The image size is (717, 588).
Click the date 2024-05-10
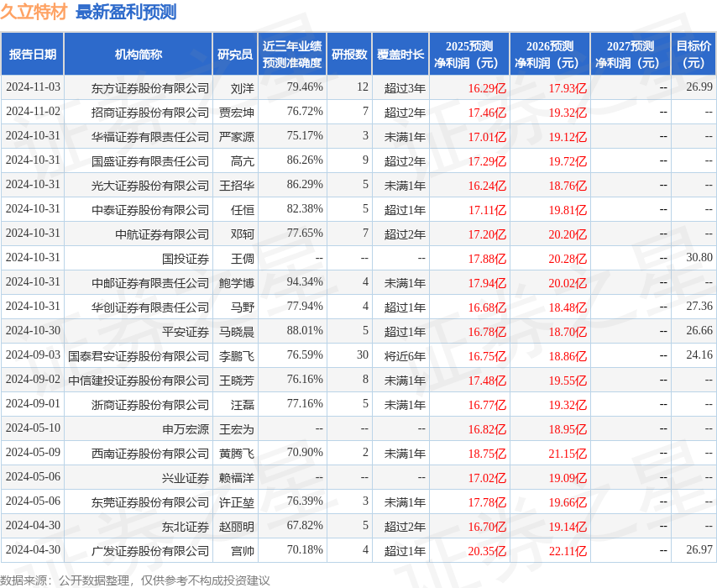tap(33, 428)
